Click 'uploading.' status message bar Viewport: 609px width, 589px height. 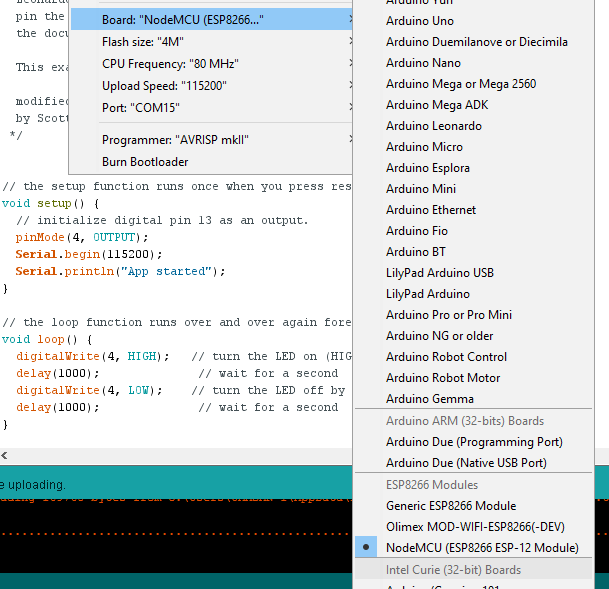click(176, 484)
